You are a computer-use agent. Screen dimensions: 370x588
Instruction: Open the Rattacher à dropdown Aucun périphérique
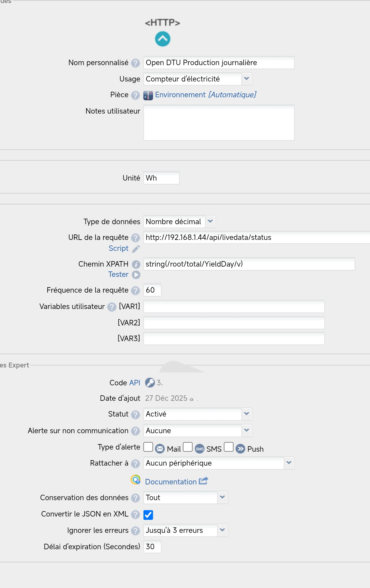[x=219, y=463]
